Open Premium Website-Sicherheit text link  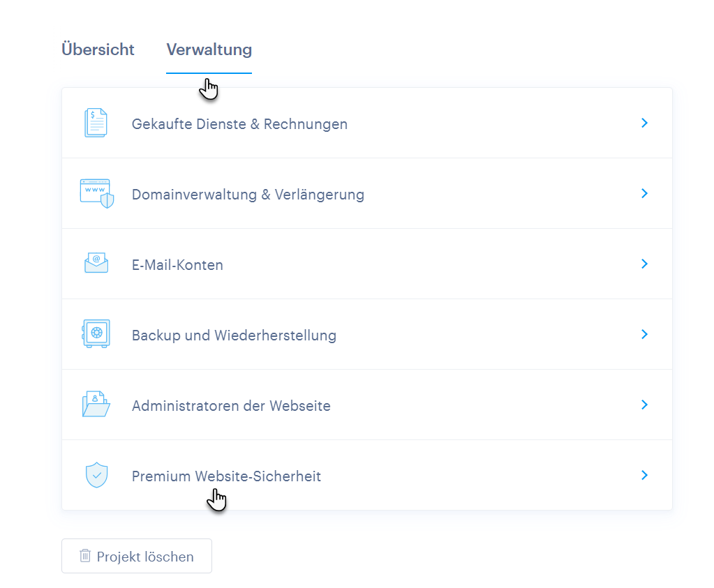pos(226,476)
